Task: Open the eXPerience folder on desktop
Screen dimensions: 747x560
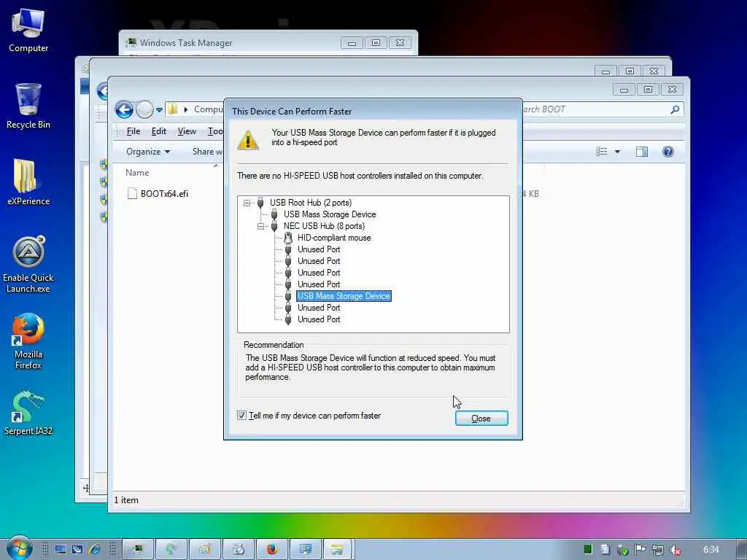Action: tap(28, 182)
